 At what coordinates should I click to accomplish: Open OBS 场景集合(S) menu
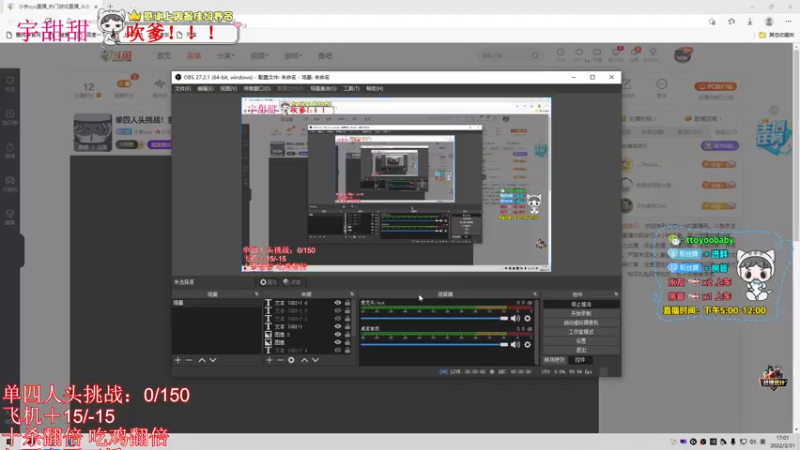[323, 89]
